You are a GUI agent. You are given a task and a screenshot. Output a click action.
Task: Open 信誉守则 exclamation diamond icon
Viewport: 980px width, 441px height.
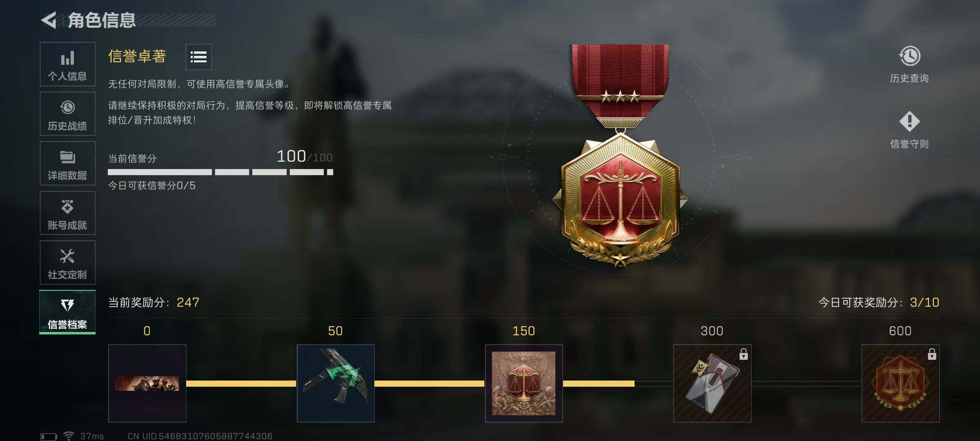909,121
